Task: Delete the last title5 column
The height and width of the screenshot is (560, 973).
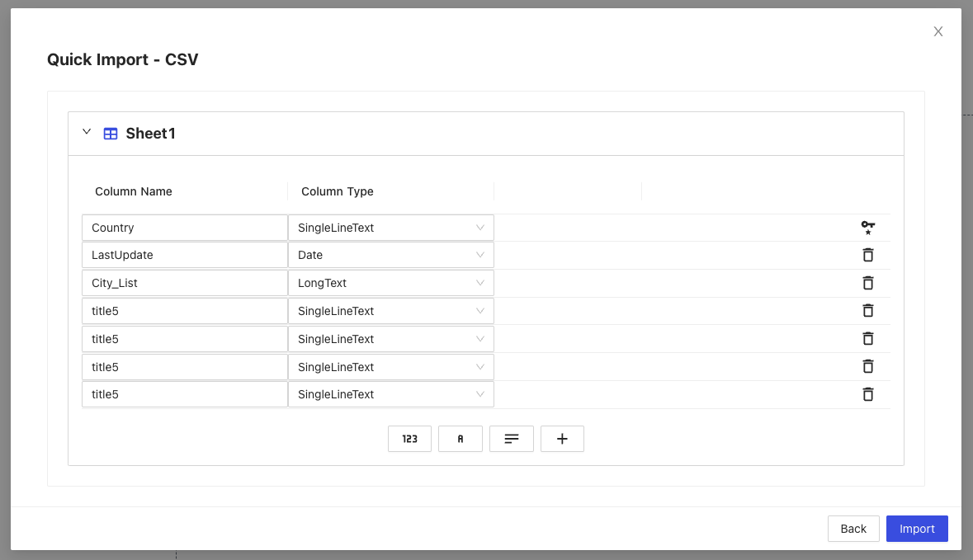Action: [867, 394]
